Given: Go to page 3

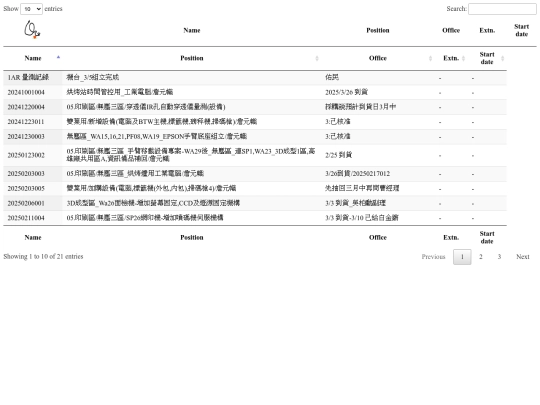Looking at the screenshot, I should [x=499, y=257].
